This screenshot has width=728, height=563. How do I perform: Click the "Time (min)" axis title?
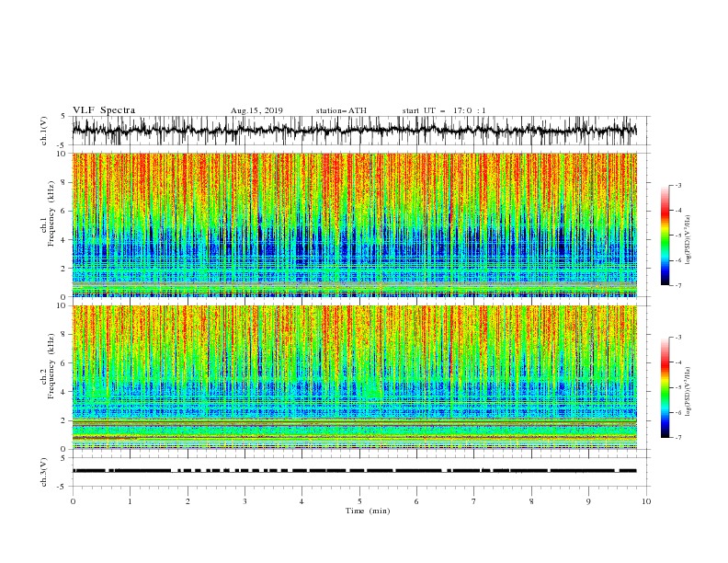coord(368,511)
